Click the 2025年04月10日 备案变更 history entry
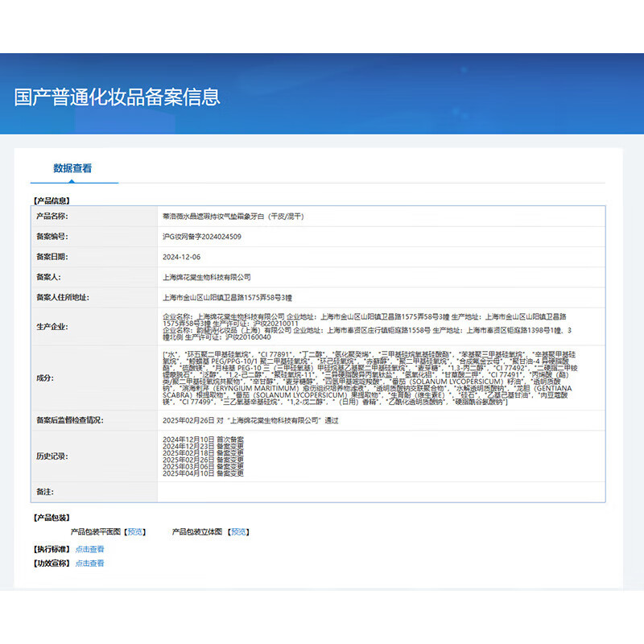Image resolution: width=644 pixels, height=644 pixels. coord(203,473)
